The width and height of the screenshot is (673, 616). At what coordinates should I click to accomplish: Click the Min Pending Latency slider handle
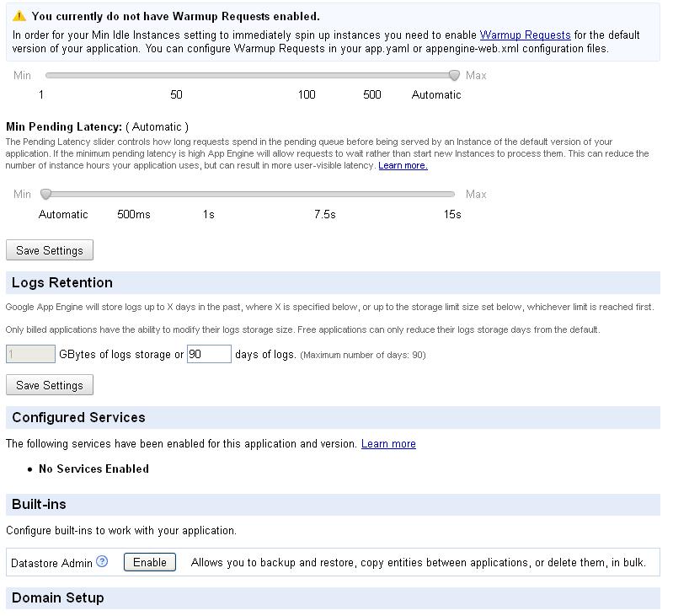[x=46, y=194]
